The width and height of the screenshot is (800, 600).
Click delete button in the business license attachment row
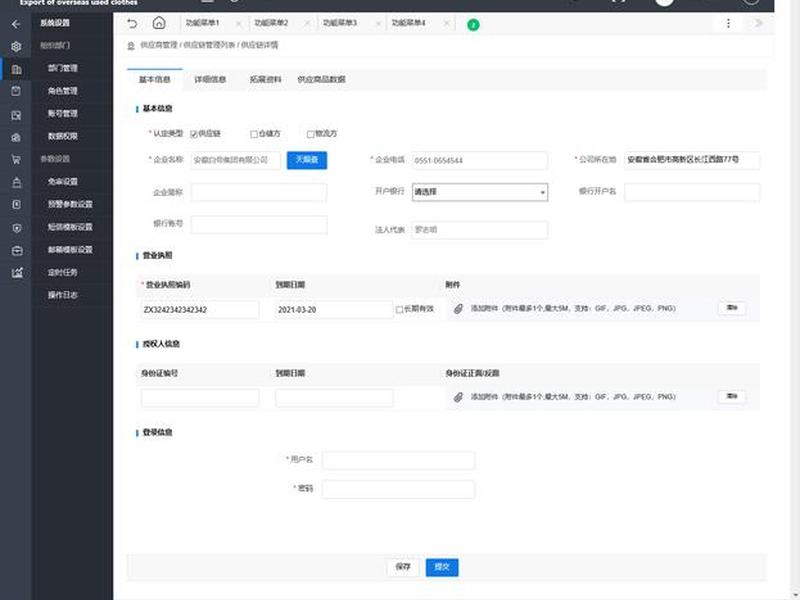click(732, 308)
